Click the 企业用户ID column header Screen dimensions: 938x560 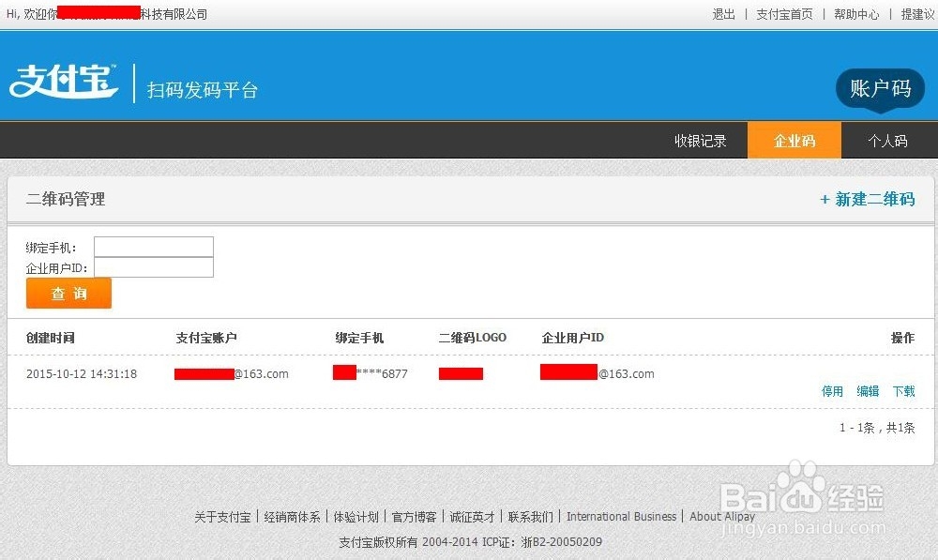click(572, 338)
